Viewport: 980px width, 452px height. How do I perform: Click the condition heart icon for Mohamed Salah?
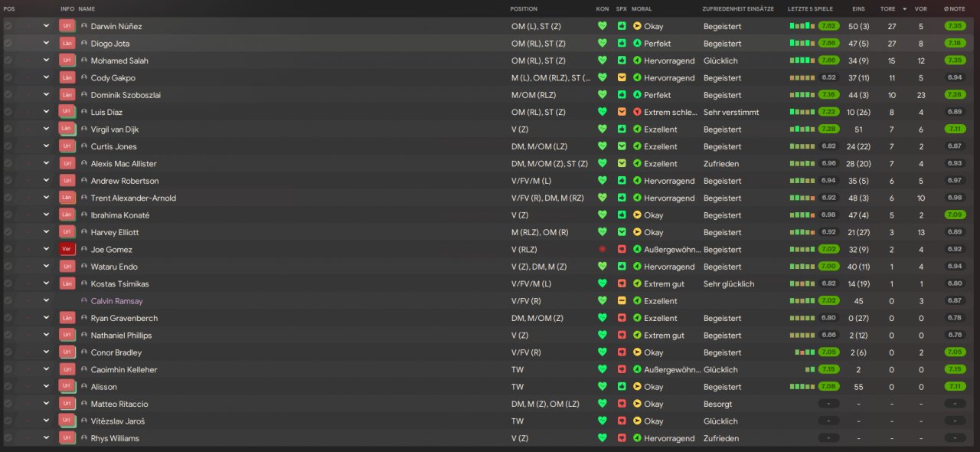(603, 61)
